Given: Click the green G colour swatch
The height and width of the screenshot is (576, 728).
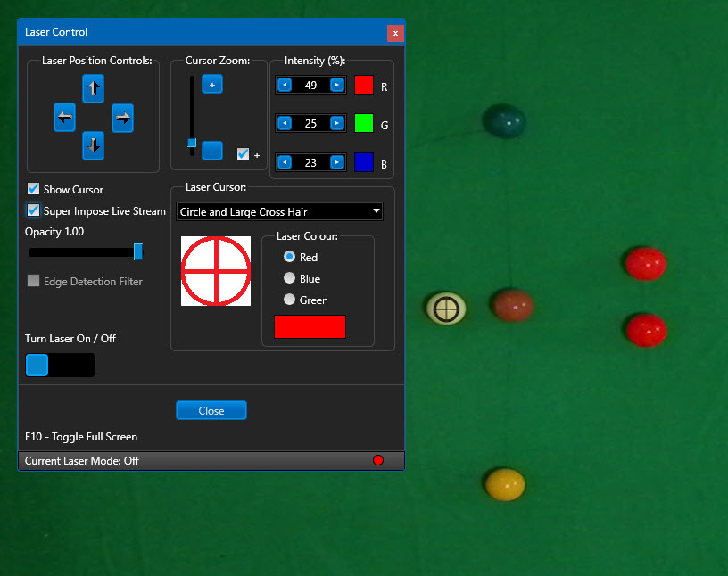Looking at the screenshot, I should point(363,123).
